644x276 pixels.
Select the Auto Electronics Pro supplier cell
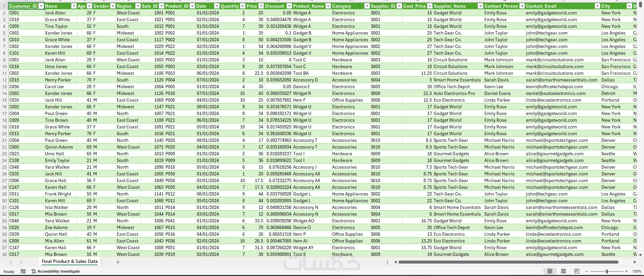coord(458,93)
